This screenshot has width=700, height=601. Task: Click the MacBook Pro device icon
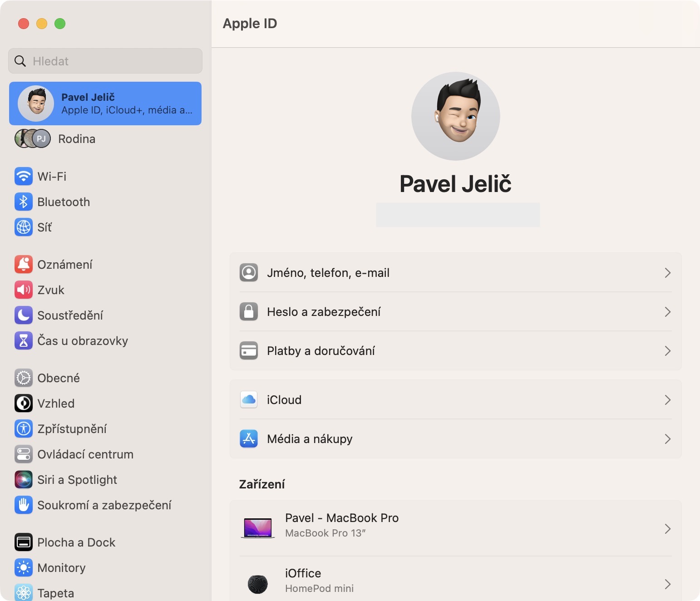[258, 528]
